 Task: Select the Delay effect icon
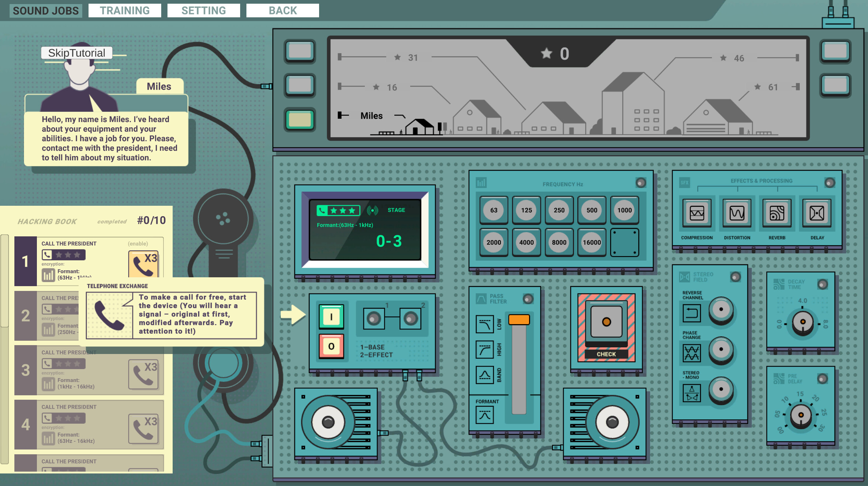[x=817, y=213]
